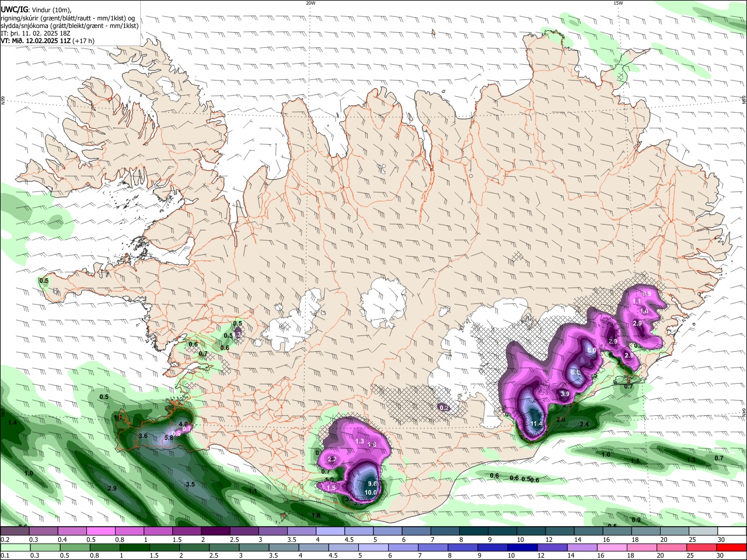Click the 4.0 precipitation value label
Image resolution: width=747 pixels, height=560 pixels.
183,424
